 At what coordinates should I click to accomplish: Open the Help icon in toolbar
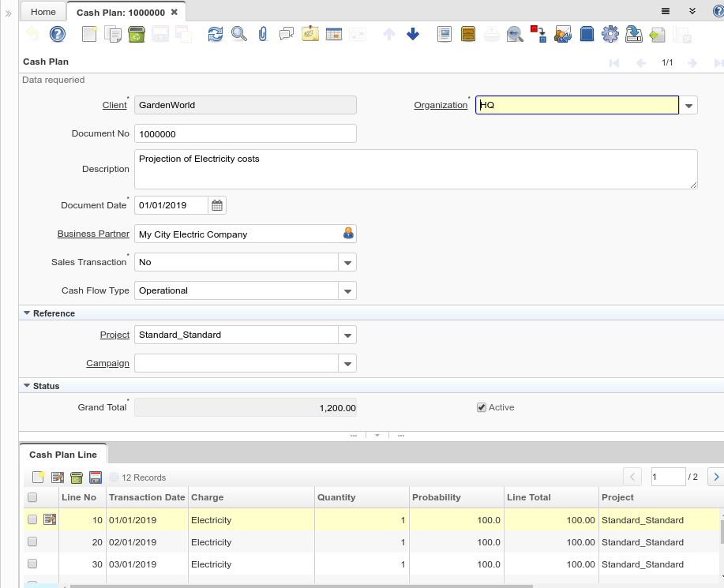tap(57, 34)
